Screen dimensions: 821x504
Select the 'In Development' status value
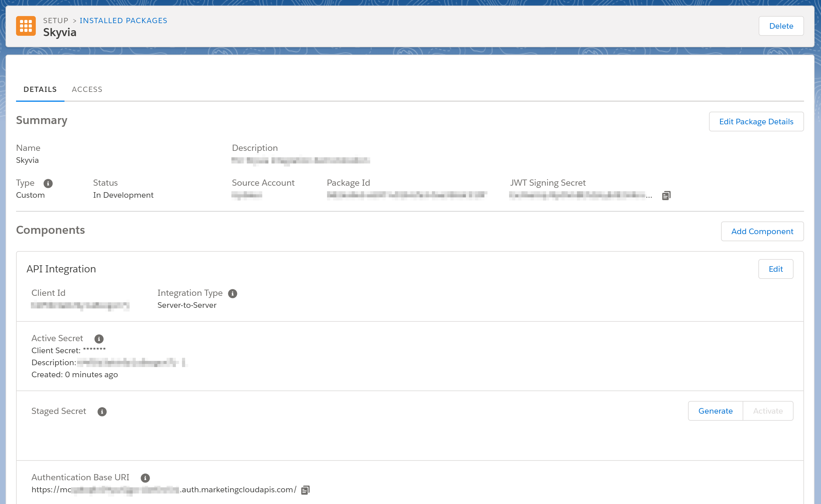tap(123, 195)
